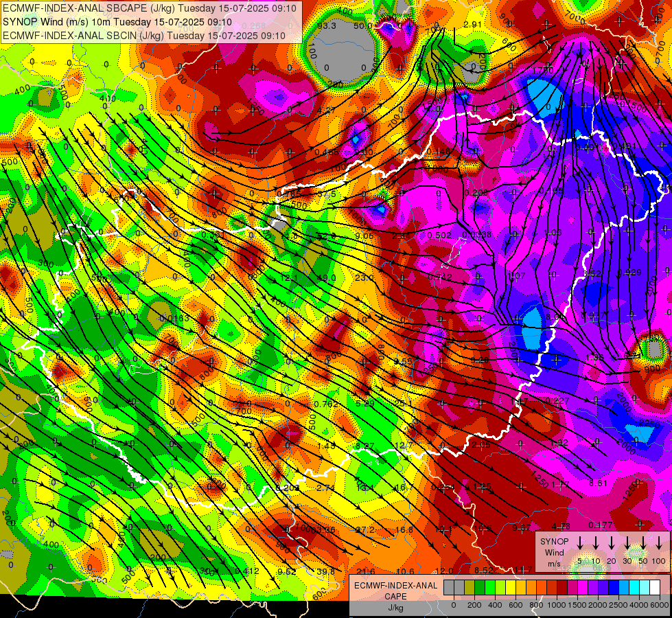Screen dimensions: 672x618
Task: Click the 'J/kg' unit label in legend
Action: [x=395, y=608]
